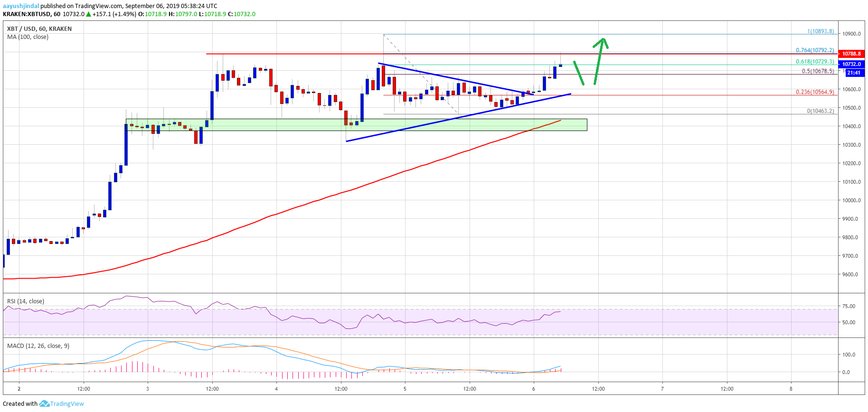
Task: Open the Created with TradingView link
Action: 43,403
